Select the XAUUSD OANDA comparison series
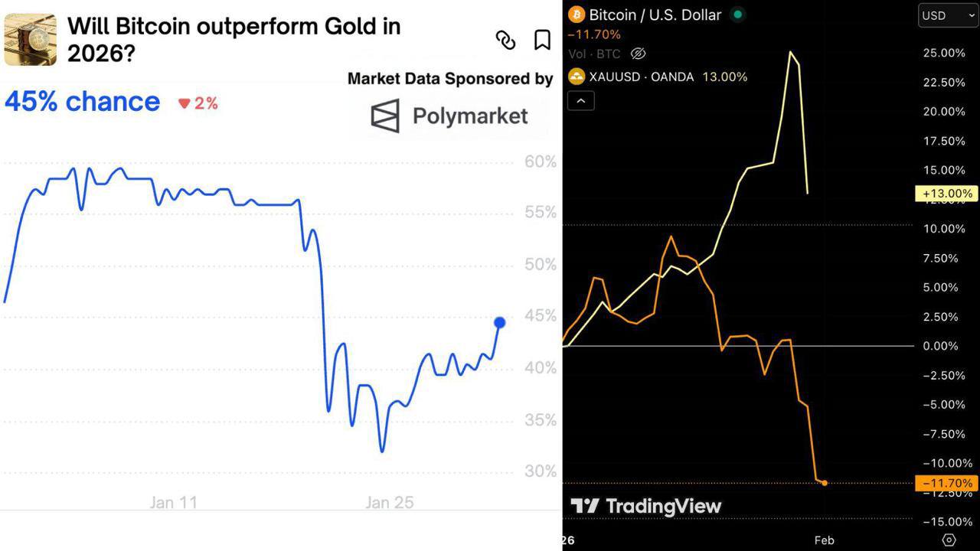 point(642,77)
